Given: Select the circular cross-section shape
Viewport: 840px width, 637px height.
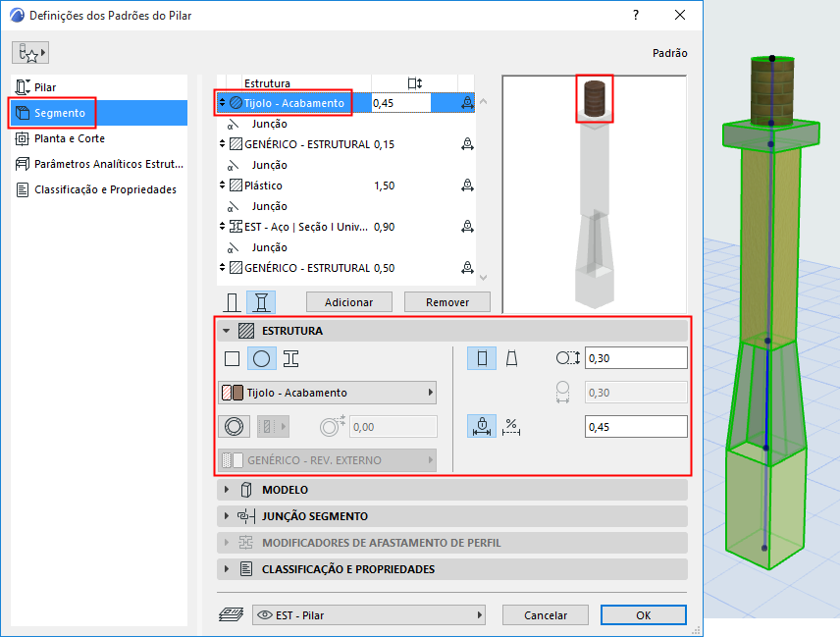Looking at the screenshot, I should [x=260, y=357].
